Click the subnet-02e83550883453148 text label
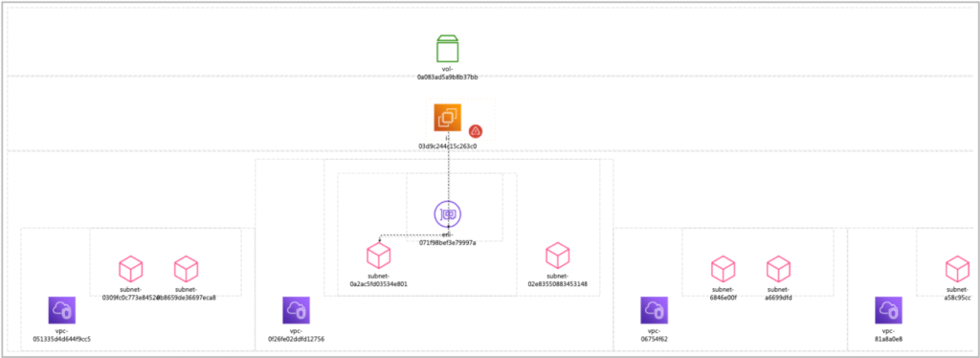The height and width of the screenshot is (358, 980). [x=558, y=280]
